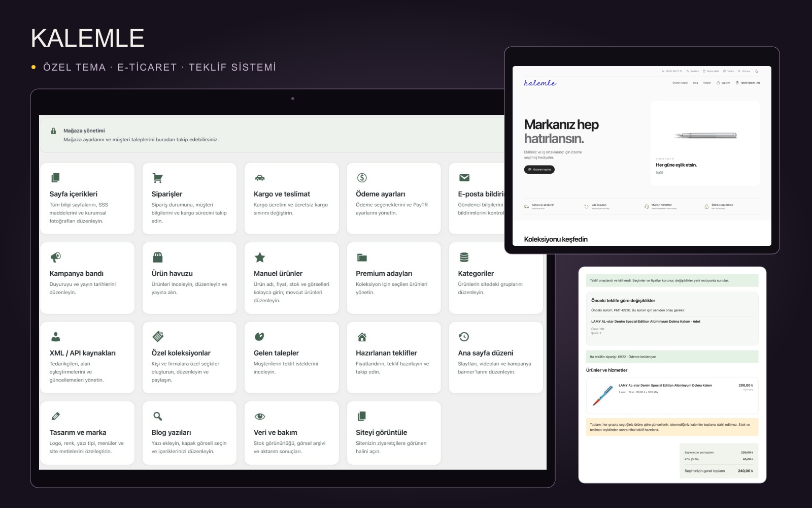Click the LAMY AL-star blue pen thumbnail
The height and width of the screenshot is (508, 812).
[603, 395]
